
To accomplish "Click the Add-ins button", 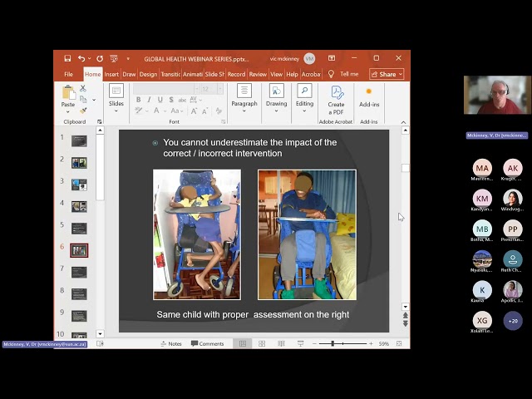I will coord(369,98).
